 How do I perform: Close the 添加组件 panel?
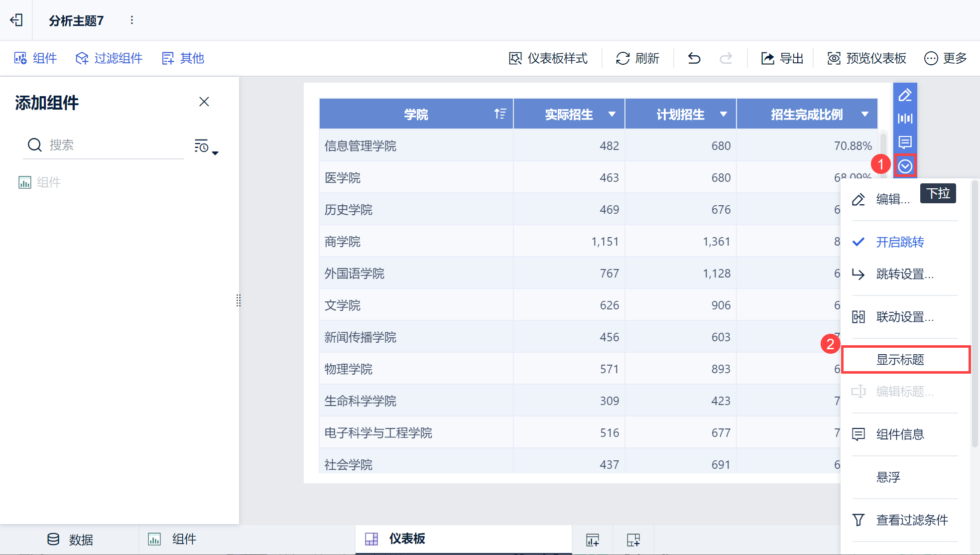pyautogui.click(x=204, y=102)
